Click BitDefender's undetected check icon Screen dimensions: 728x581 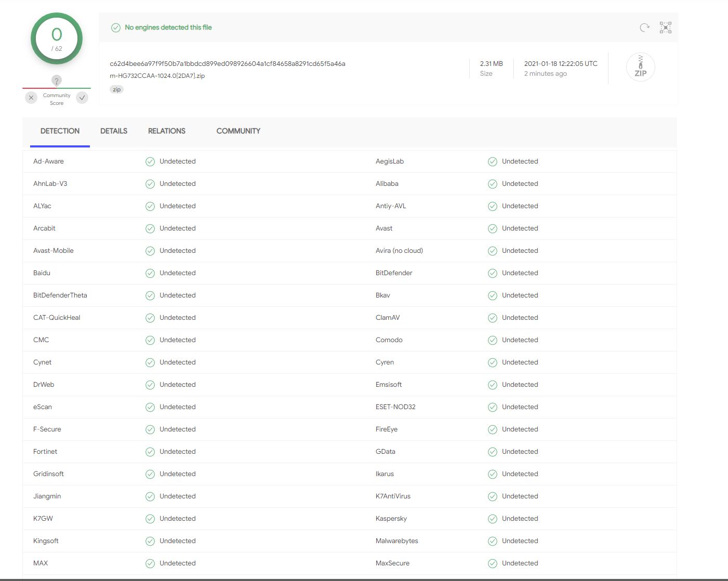tap(493, 273)
